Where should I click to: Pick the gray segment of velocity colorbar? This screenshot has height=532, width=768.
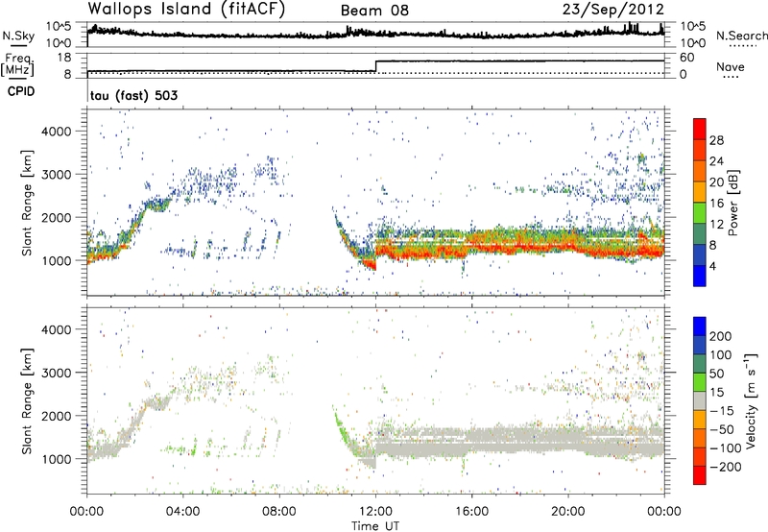click(700, 401)
